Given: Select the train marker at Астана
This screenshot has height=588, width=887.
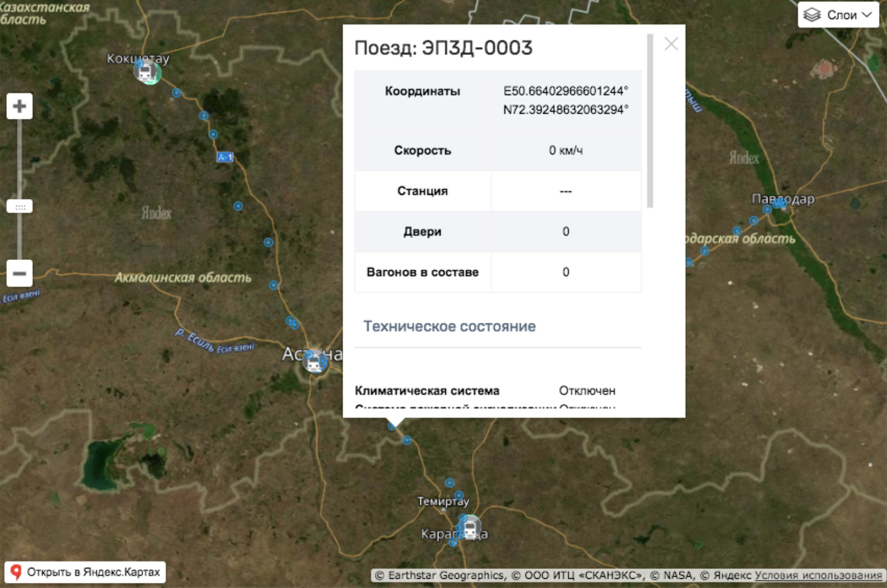Looking at the screenshot, I should point(314,361).
